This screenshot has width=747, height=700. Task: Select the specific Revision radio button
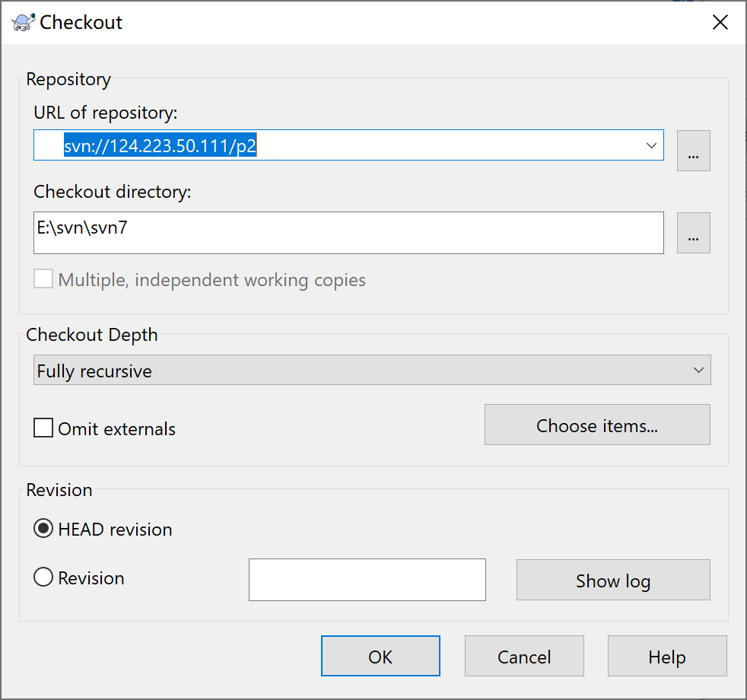[44, 578]
